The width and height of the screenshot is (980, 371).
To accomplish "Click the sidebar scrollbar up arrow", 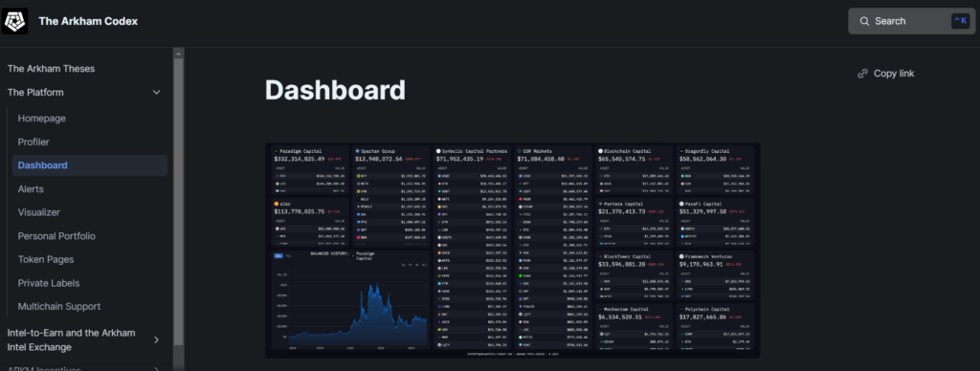I will coord(179,54).
